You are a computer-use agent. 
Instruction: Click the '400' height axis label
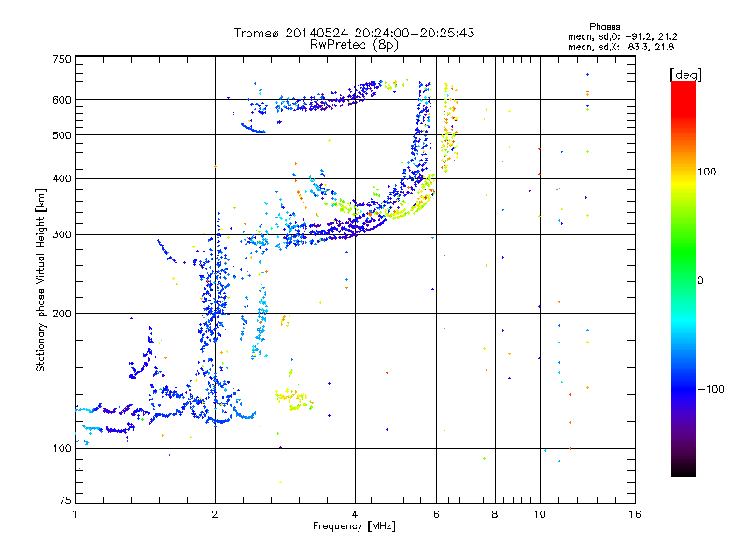[x=62, y=178]
